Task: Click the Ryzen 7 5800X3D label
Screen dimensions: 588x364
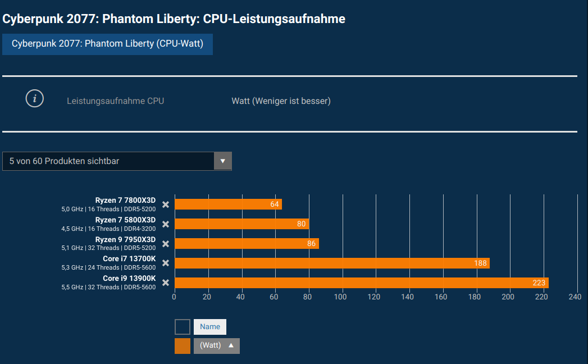Action: [x=125, y=220]
